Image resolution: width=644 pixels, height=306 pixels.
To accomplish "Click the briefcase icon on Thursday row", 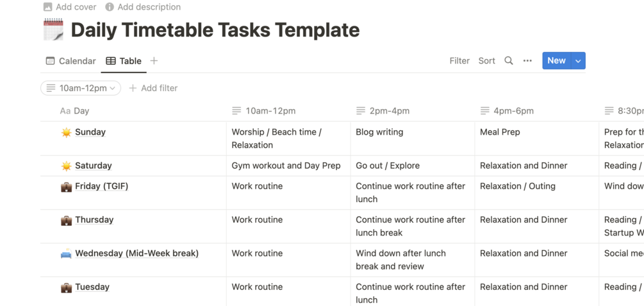I will (66, 220).
